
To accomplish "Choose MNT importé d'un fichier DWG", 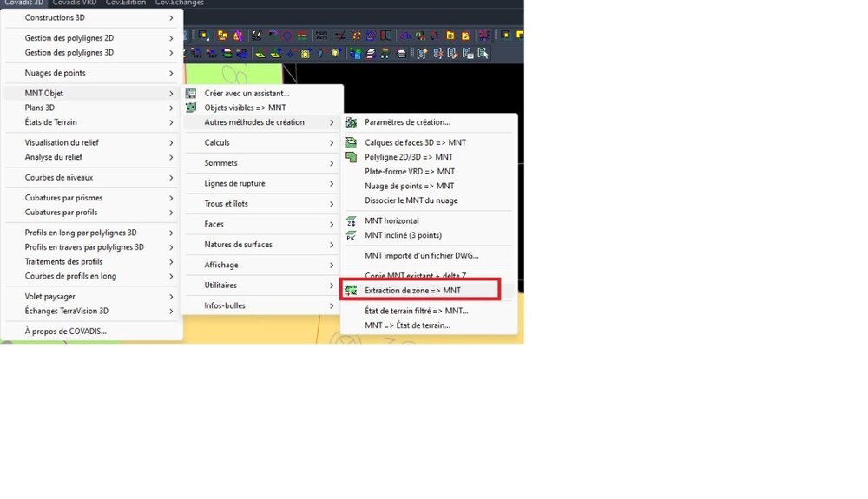I will pyautogui.click(x=421, y=256).
